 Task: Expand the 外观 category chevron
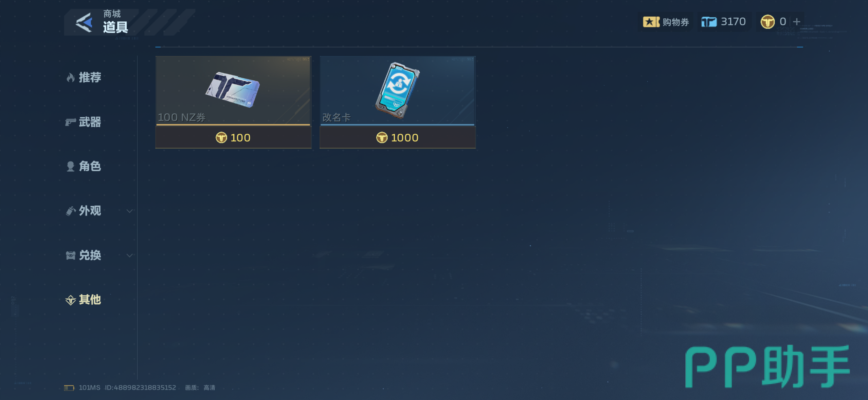click(129, 211)
